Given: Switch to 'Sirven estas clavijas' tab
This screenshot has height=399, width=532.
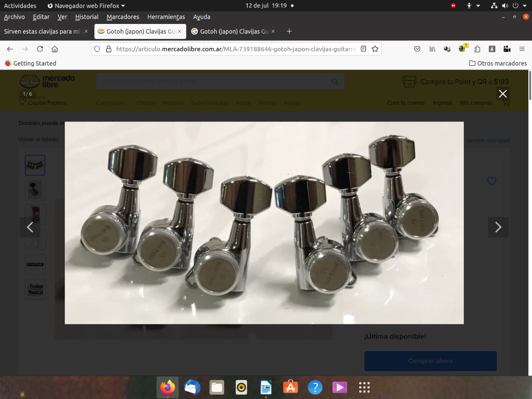Looking at the screenshot, I should tap(43, 31).
